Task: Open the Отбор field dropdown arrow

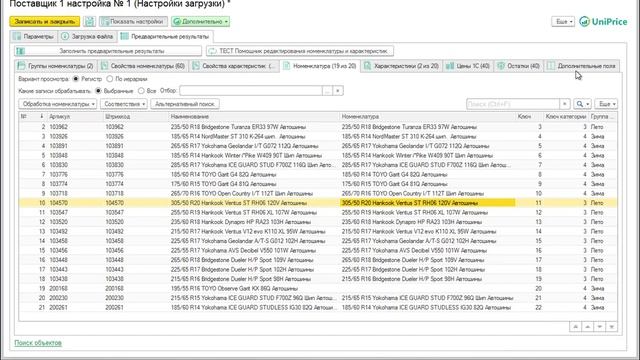Action: coord(338,91)
